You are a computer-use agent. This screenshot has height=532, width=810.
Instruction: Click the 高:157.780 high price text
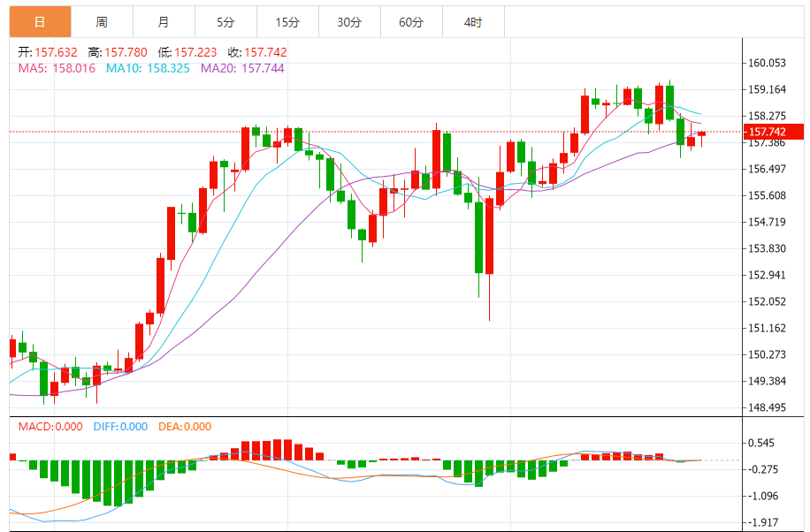click(118, 52)
